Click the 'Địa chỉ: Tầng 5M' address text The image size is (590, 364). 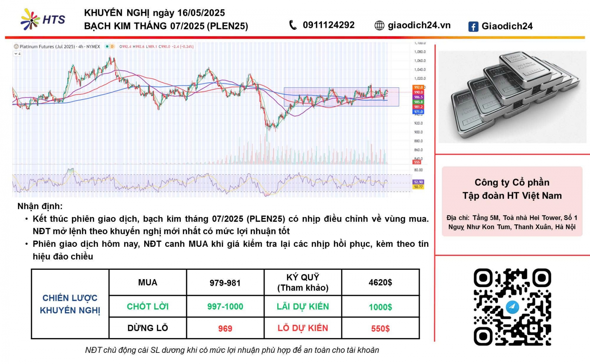[x=512, y=222]
